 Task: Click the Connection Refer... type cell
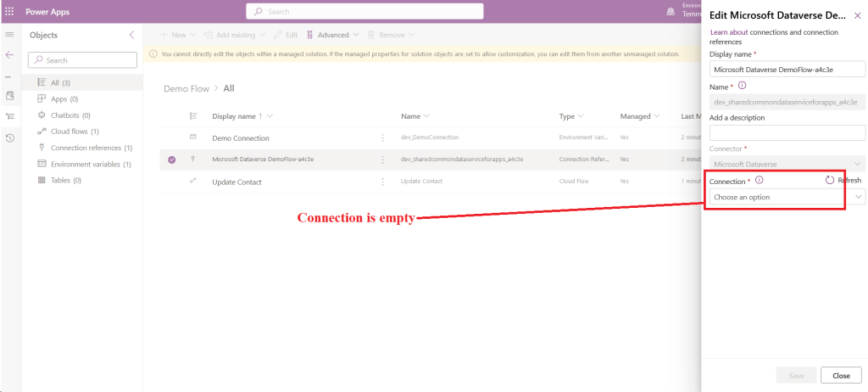pyautogui.click(x=584, y=160)
